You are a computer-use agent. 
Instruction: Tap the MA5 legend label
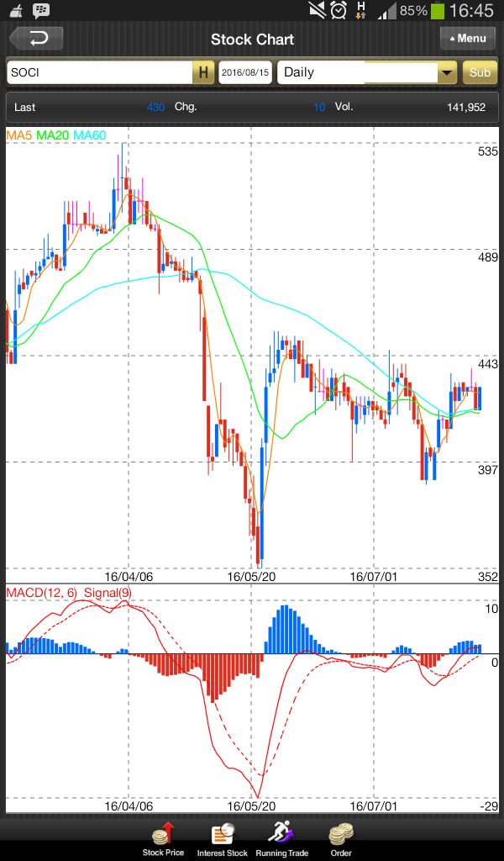click(x=20, y=135)
